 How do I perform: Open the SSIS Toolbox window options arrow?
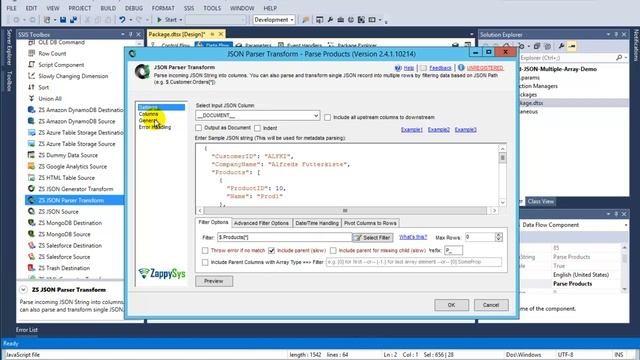tap(123, 35)
